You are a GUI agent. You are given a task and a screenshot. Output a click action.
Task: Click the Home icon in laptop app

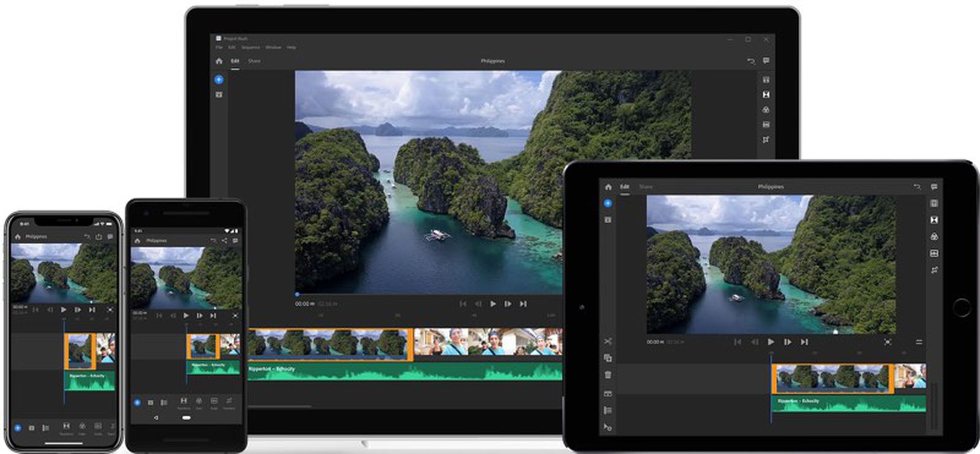(x=219, y=61)
